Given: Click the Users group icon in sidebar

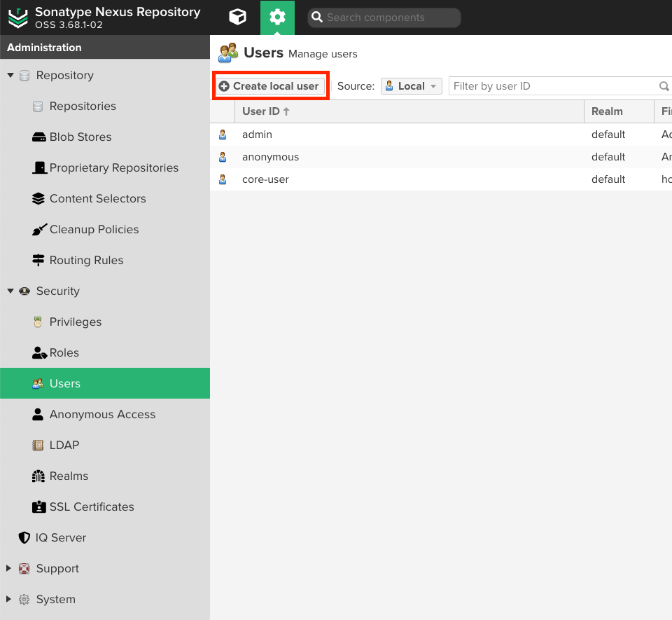Looking at the screenshot, I should 38,383.
